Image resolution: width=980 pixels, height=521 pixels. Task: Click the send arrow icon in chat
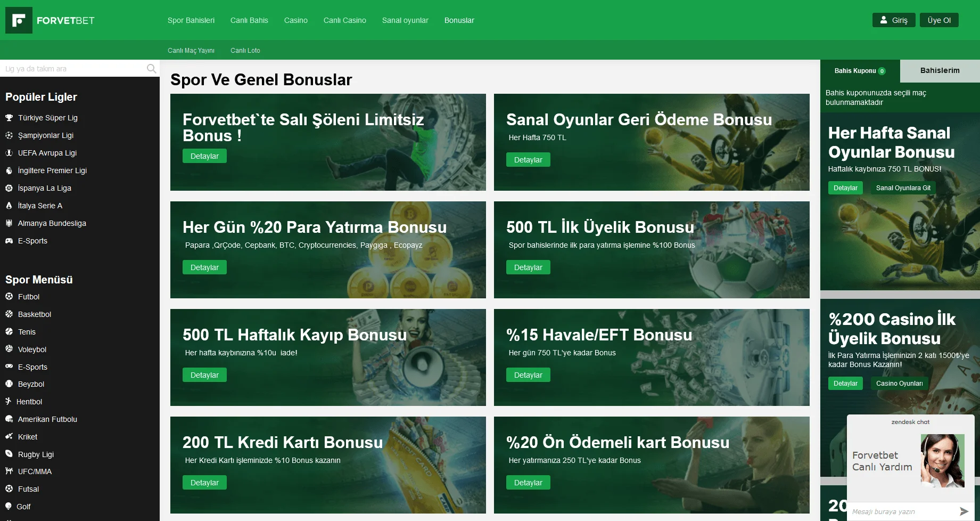tap(963, 511)
